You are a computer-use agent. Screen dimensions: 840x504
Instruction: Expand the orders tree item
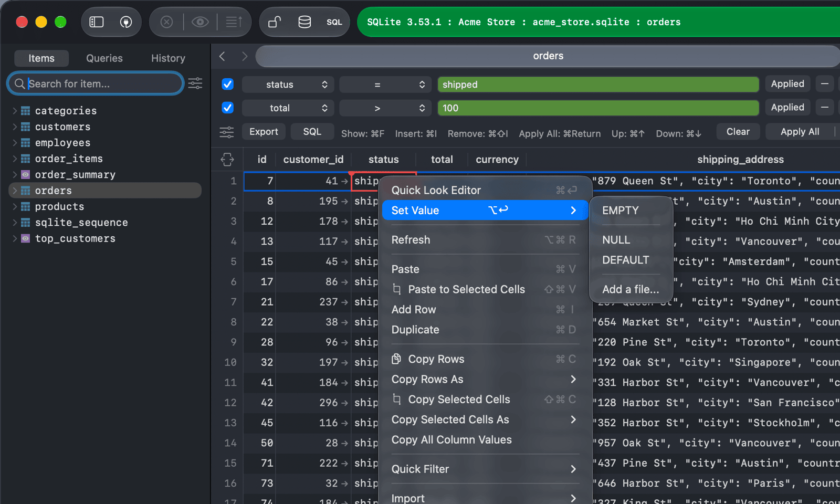tap(15, 191)
